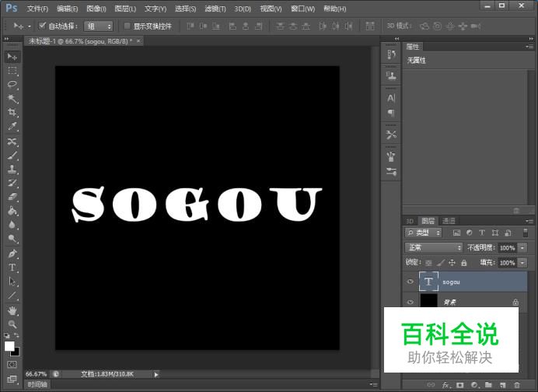This screenshot has width=538, height=392.
Task: Hide the sogou text layer
Action: [410, 282]
